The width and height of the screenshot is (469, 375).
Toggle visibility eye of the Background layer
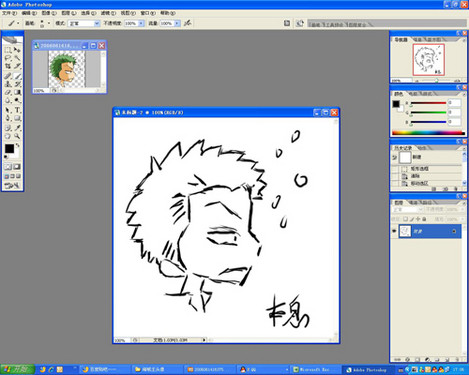(395, 231)
